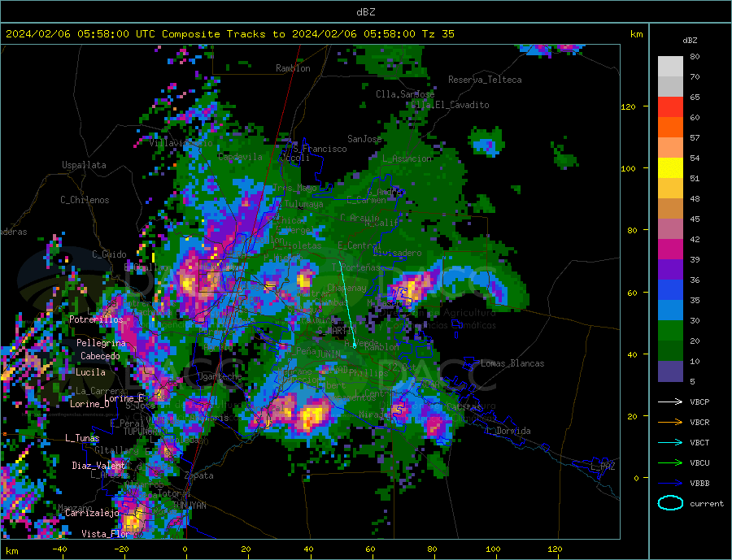Pick the bright yellow 51-54 dBZ swatch
Viewport: 732px width, 560px height.
point(670,168)
